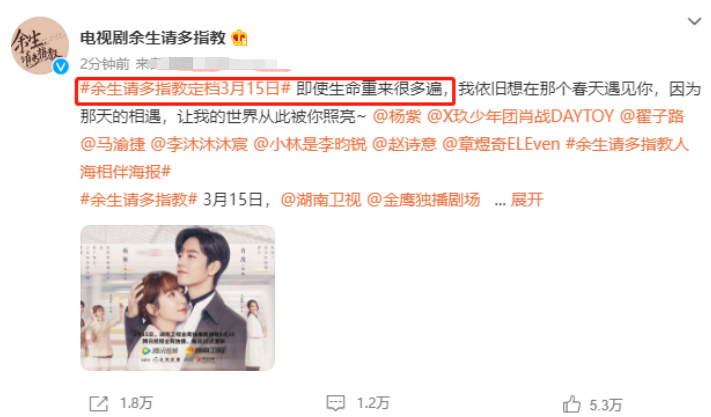Visit mention @章煜奇ELEven
The width and height of the screenshot is (711, 417).
pyautogui.click(x=501, y=144)
